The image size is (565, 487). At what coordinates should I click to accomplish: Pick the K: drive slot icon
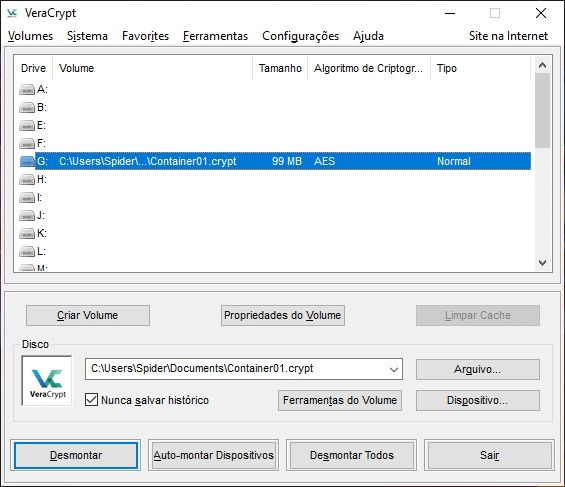point(27,233)
